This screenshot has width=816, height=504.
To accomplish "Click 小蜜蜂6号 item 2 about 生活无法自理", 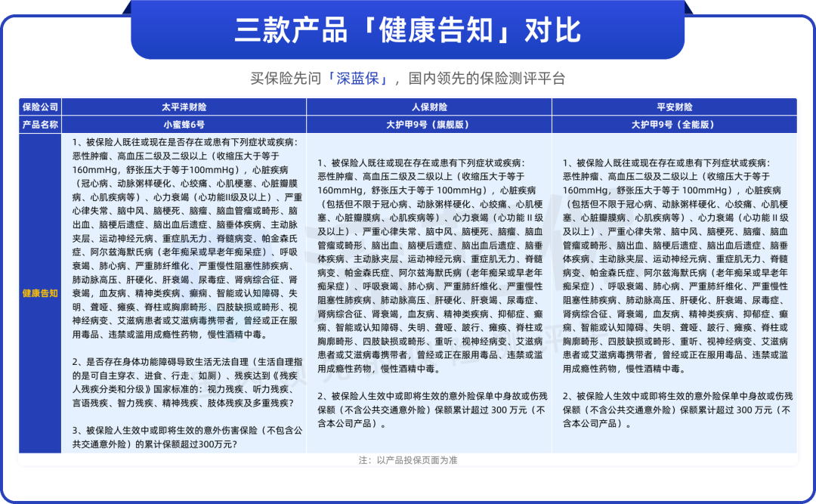I will tap(187, 382).
